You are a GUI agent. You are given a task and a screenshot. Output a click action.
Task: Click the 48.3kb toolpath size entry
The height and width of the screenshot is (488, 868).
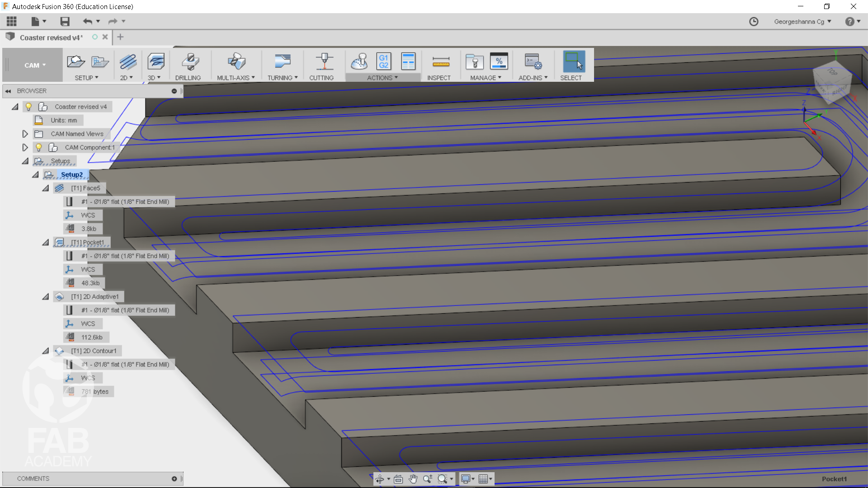click(x=90, y=283)
